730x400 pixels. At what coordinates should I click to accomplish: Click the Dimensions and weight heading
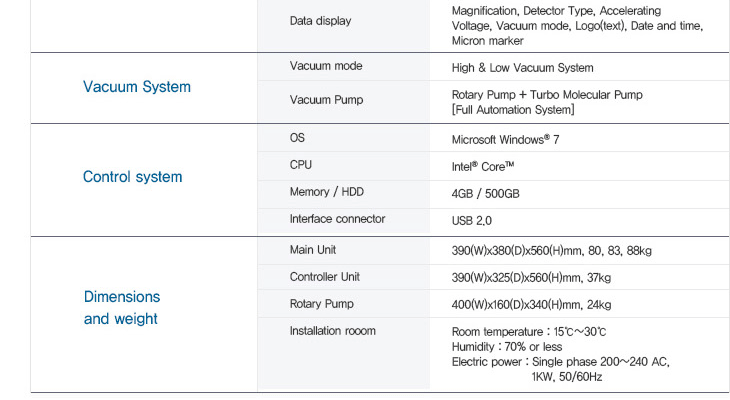pos(122,308)
